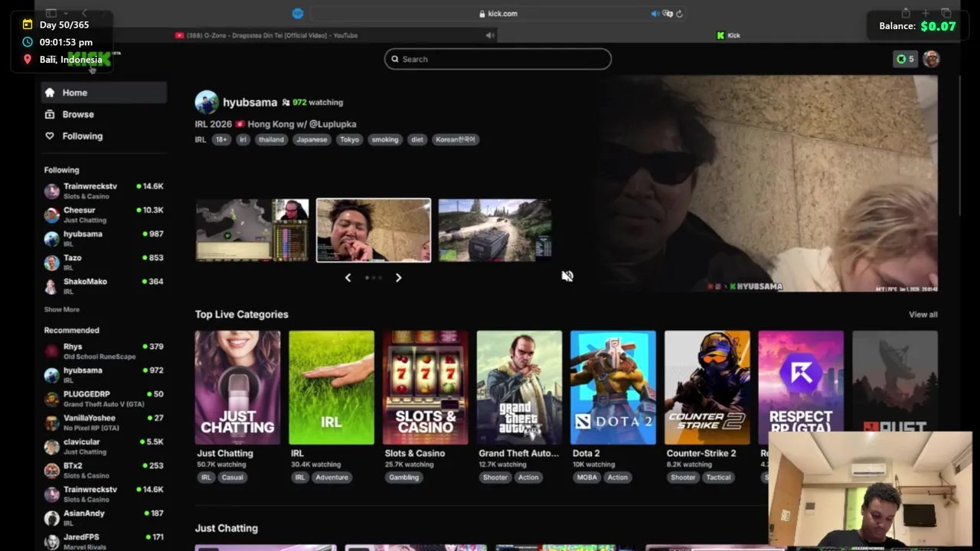
Task: Select the Japanese tag
Action: (312, 139)
